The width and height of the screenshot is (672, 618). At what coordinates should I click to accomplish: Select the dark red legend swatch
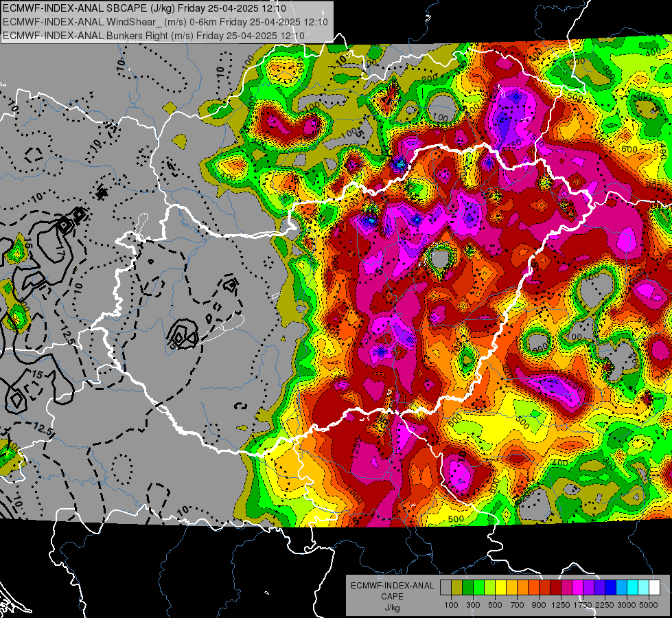pyautogui.click(x=555, y=587)
